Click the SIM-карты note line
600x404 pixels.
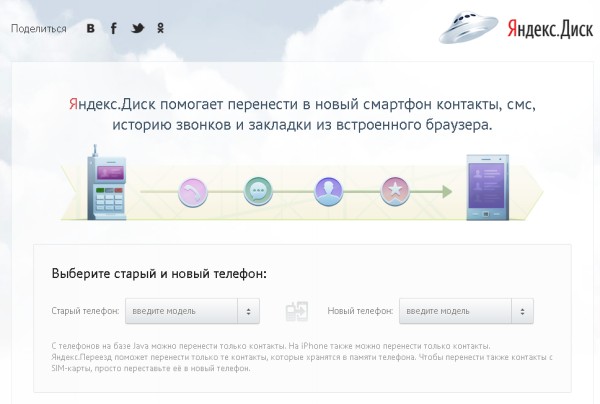pos(151,369)
